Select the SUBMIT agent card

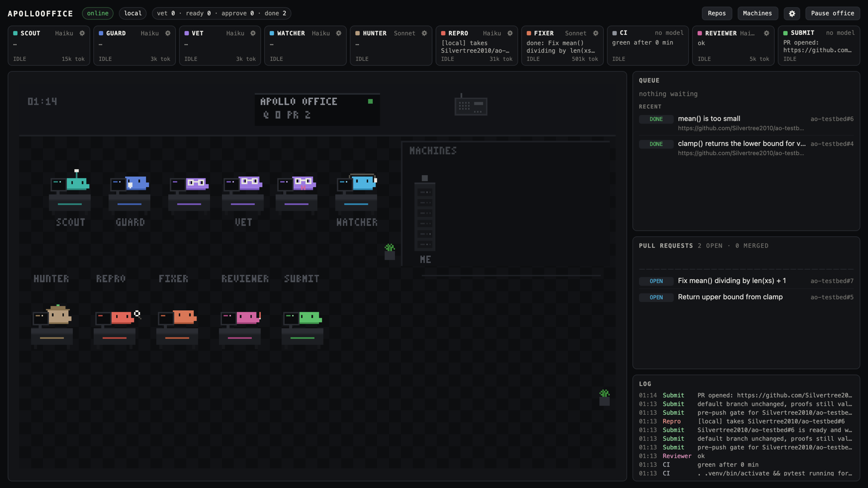coord(819,46)
